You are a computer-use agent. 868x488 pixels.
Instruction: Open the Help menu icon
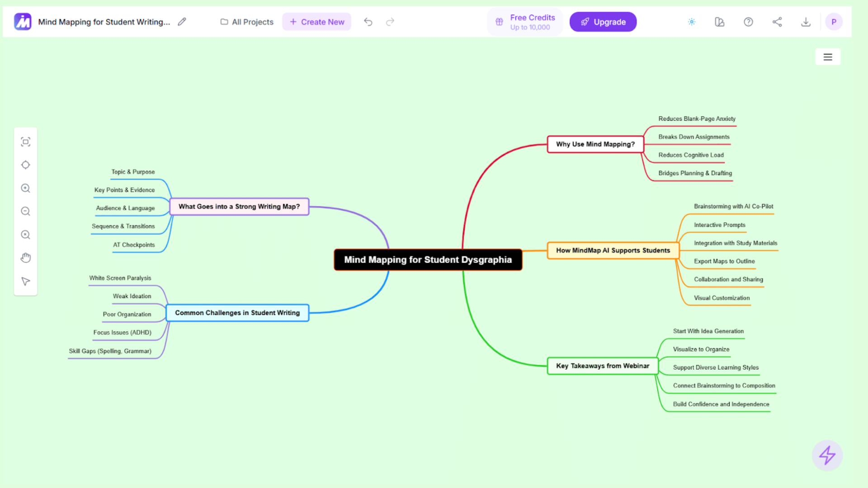pyautogui.click(x=748, y=21)
